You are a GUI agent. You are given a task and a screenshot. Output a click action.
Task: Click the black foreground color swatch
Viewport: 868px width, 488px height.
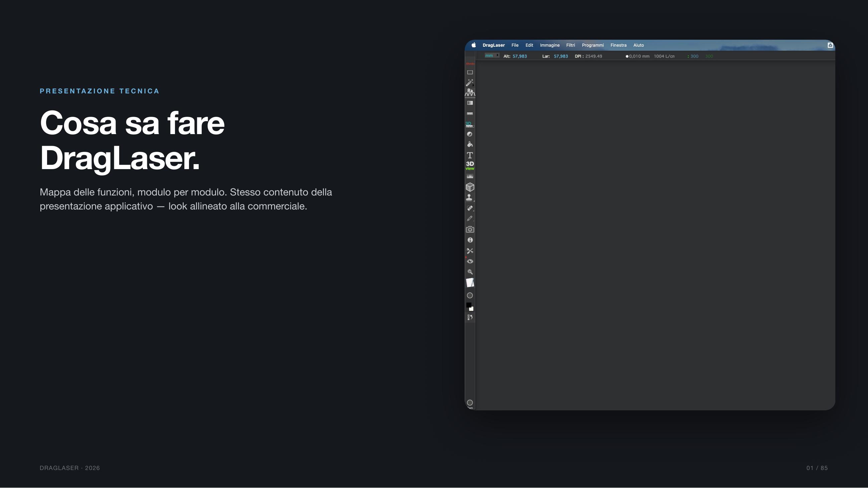click(x=468, y=305)
